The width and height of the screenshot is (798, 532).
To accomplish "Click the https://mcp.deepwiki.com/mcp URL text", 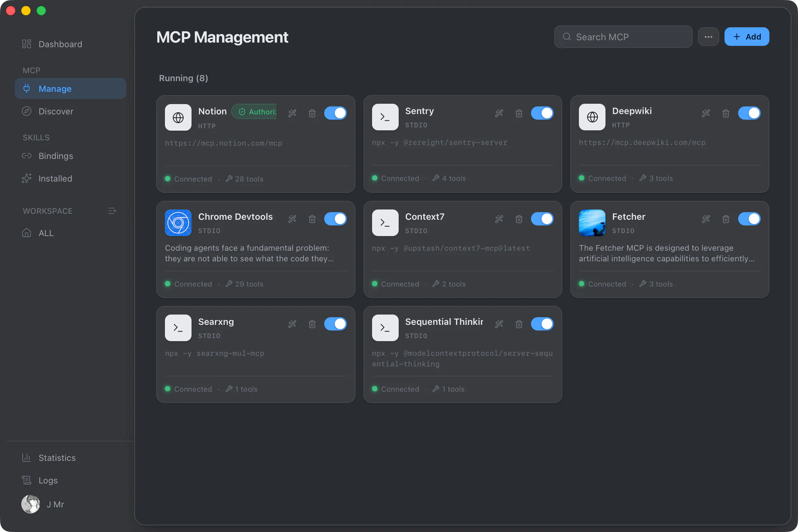I will tap(642, 143).
